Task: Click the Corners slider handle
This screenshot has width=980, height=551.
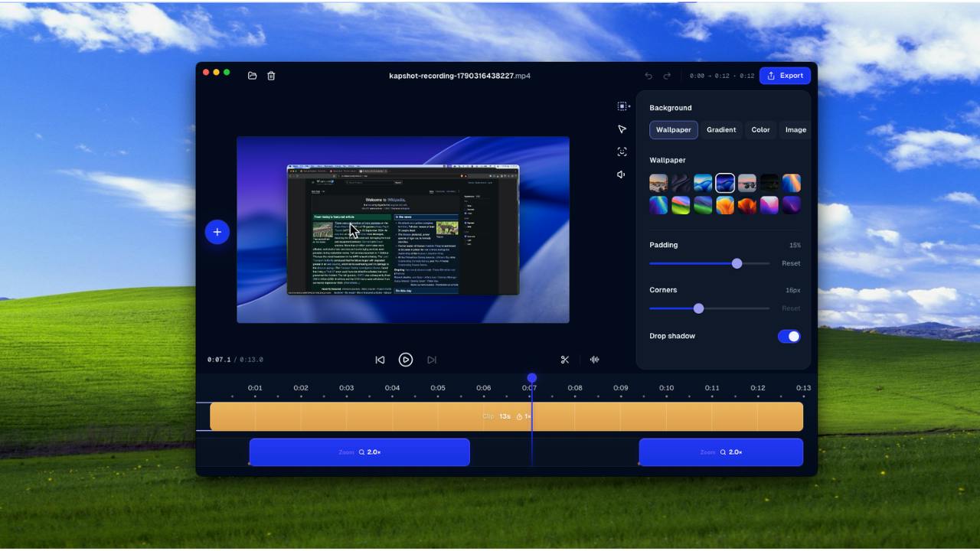Action: point(698,308)
